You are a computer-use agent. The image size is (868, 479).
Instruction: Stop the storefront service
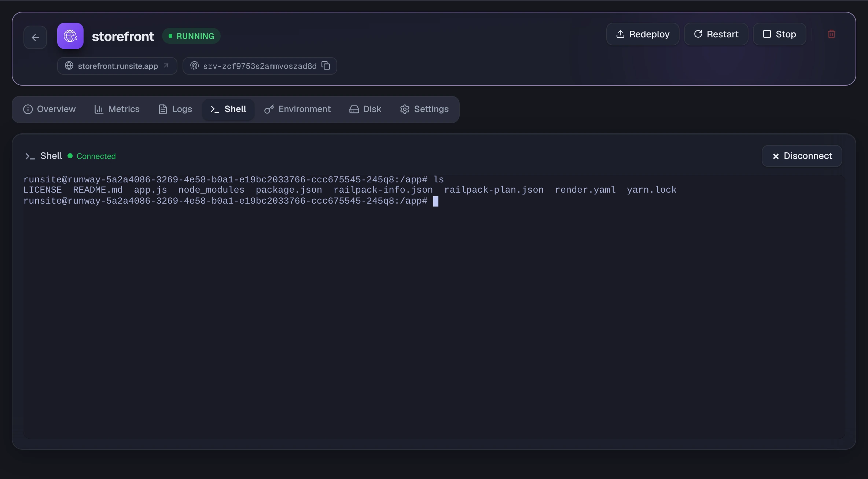780,34
